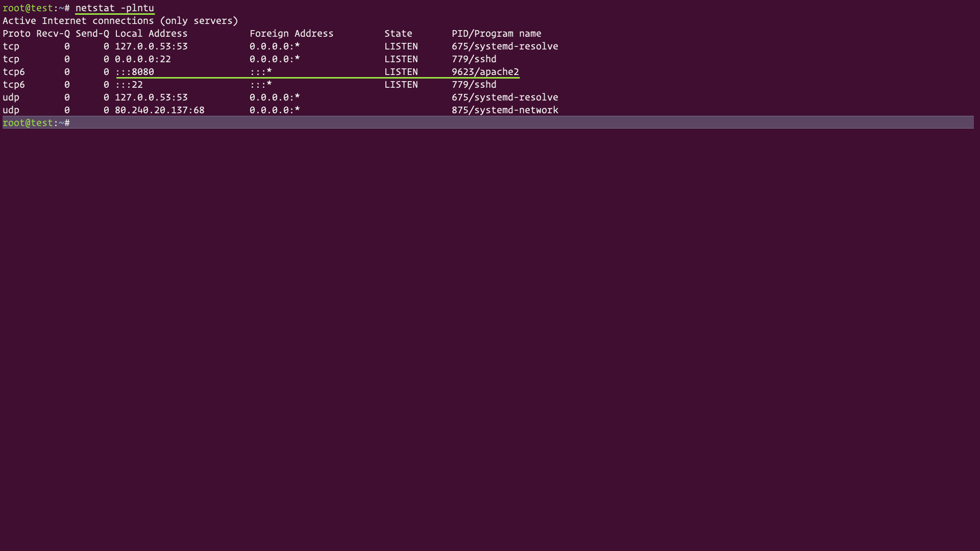Click the 'Local Address' column header
Viewport: 980px width, 551px height.
tap(151, 34)
